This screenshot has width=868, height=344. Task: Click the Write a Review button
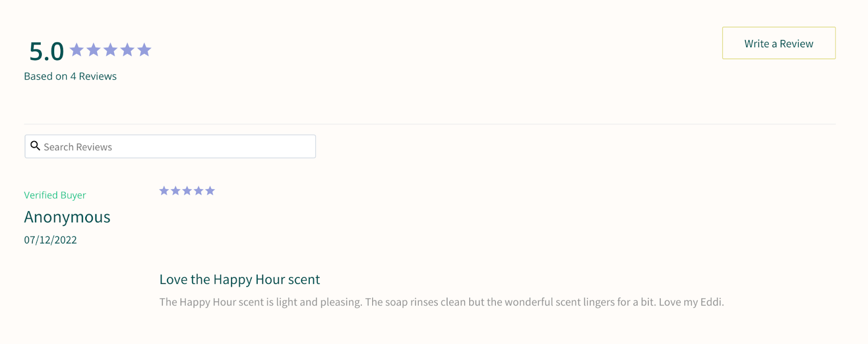tap(778, 43)
